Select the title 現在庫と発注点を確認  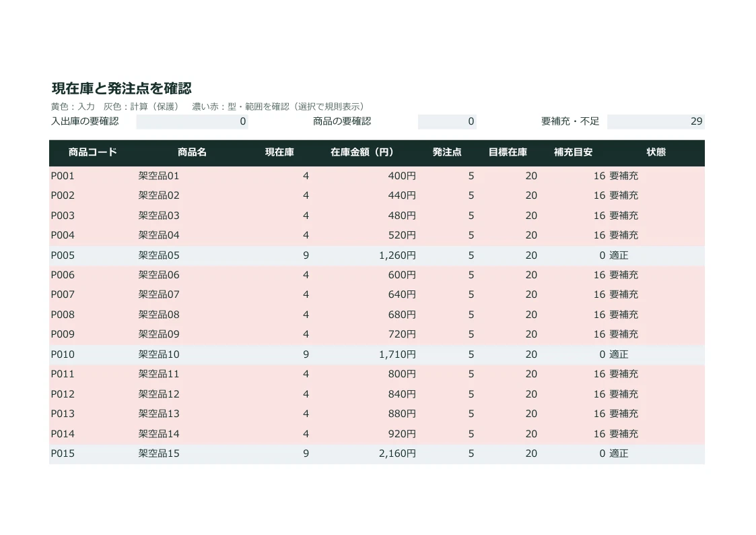(x=121, y=88)
